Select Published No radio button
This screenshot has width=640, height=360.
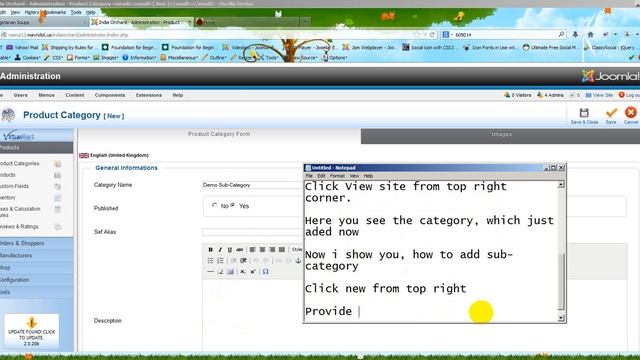[214, 205]
